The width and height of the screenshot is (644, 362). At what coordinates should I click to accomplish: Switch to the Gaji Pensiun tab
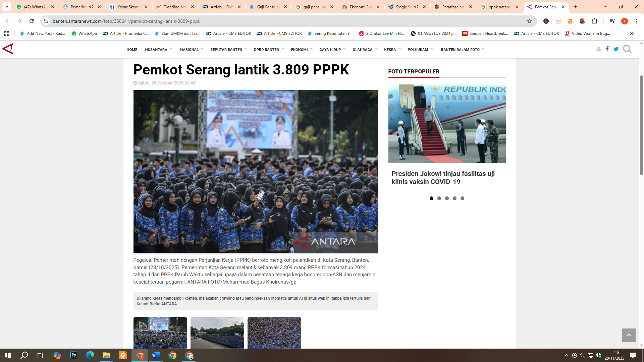point(267,6)
